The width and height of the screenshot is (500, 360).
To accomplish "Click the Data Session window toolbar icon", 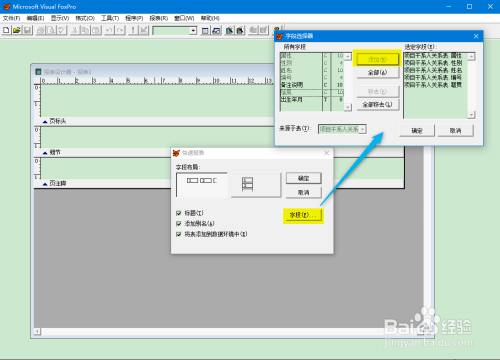I will coord(216,31).
